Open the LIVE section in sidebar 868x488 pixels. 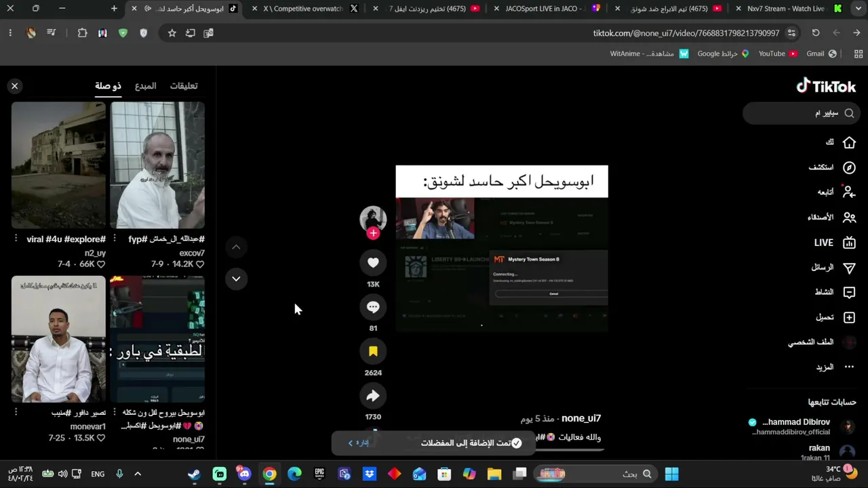(x=835, y=243)
